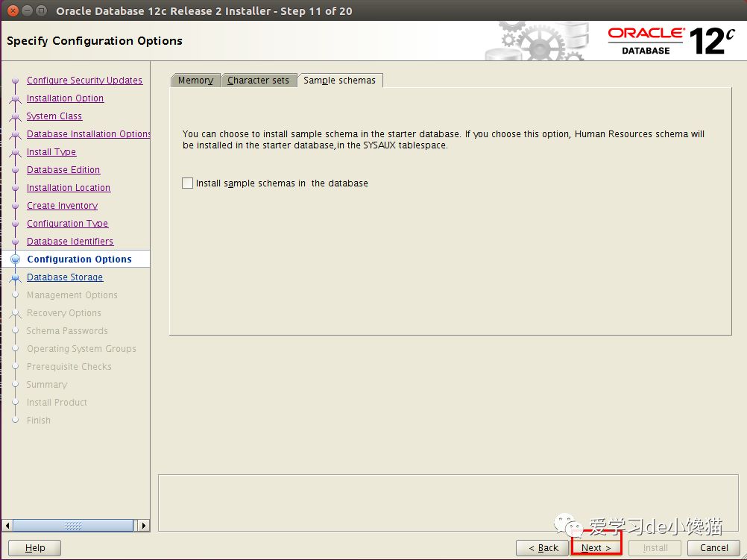This screenshot has width=747, height=560.
Task: Click the Configuration Options active step marker
Action: tap(15, 259)
